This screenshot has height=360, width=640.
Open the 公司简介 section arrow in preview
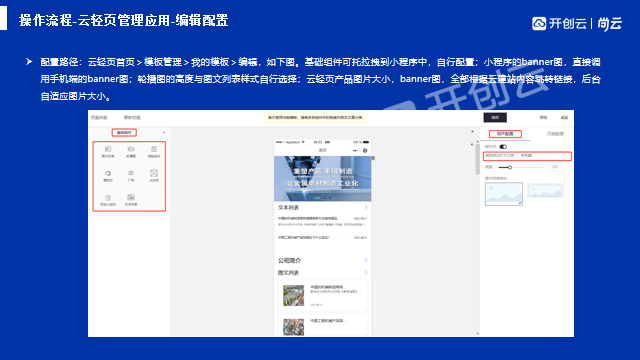366,260
